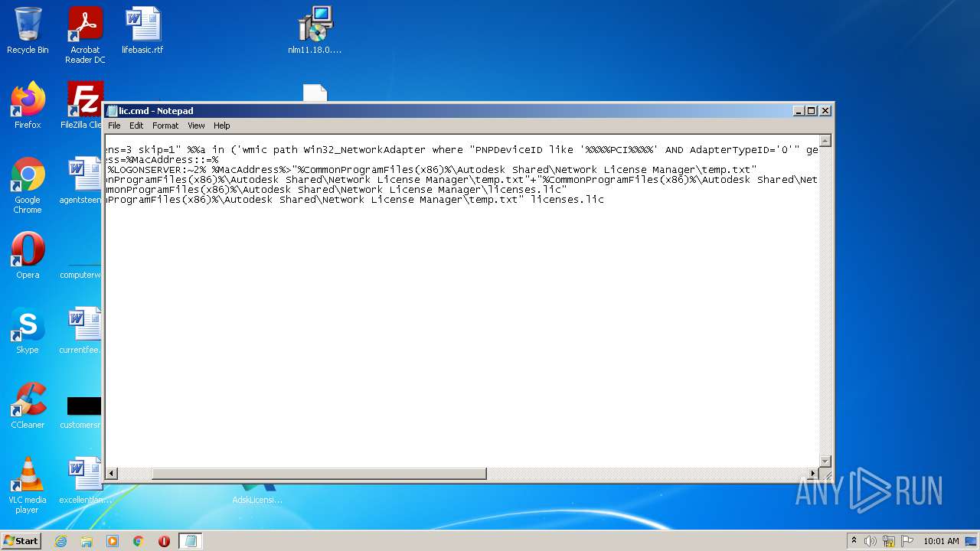Click the taskbar clock showing 10:01 AM
Image resolution: width=980 pixels, height=551 pixels.
(941, 541)
